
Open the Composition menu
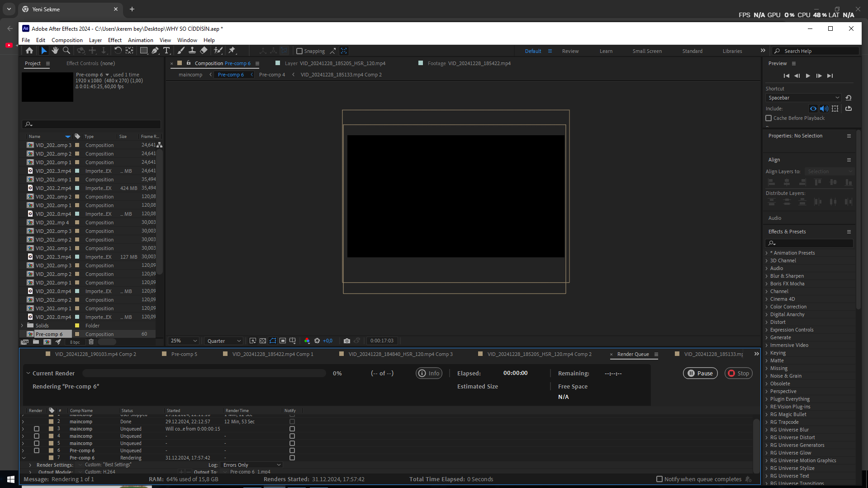click(67, 40)
